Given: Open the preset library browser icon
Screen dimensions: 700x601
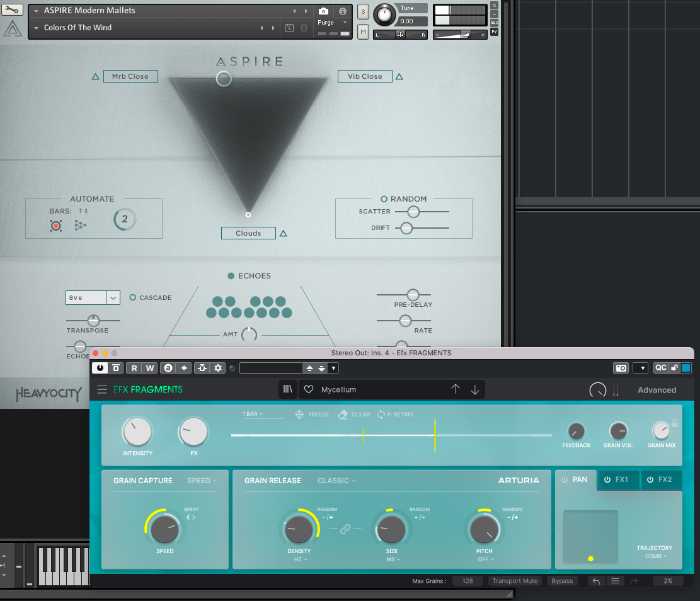Looking at the screenshot, I should click(x=288, y=389).
